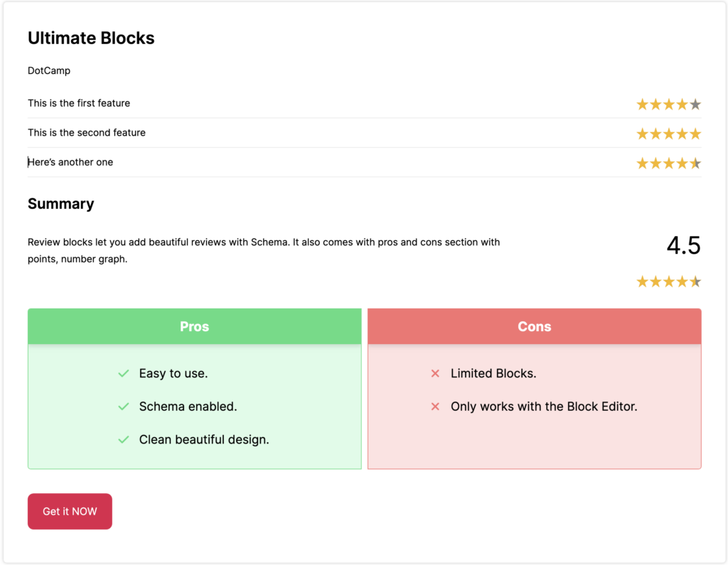
Task: Click the red cross next to 'Limited Blocks.'
Action: click(434, 373)
